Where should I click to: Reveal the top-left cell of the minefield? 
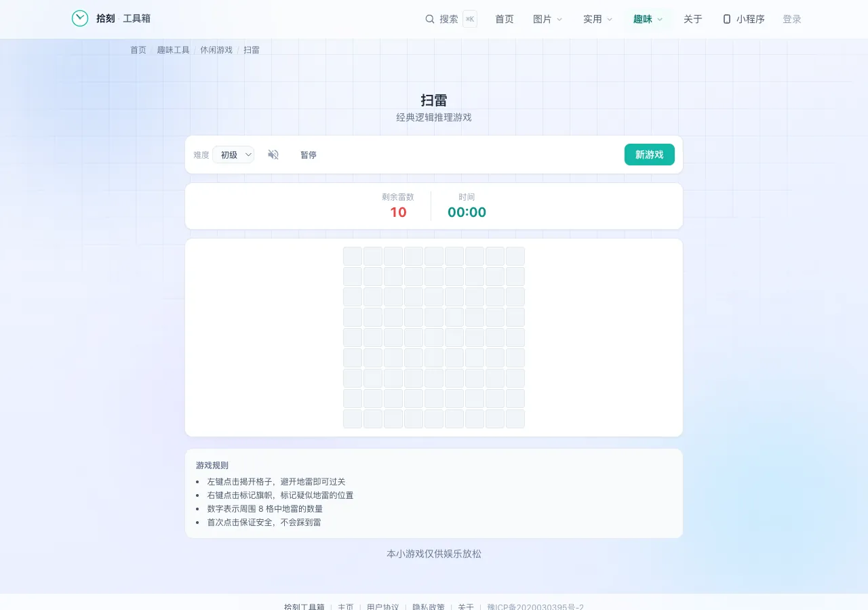click(353, 256)
